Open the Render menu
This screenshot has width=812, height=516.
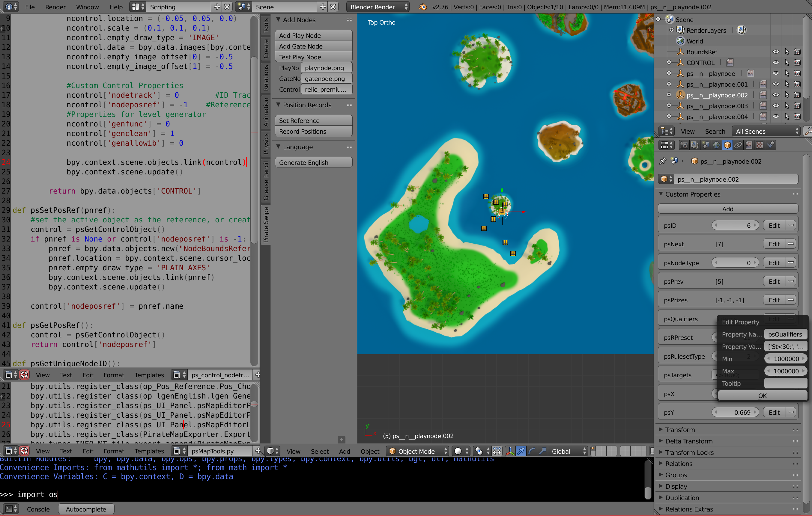click(55, 7)
